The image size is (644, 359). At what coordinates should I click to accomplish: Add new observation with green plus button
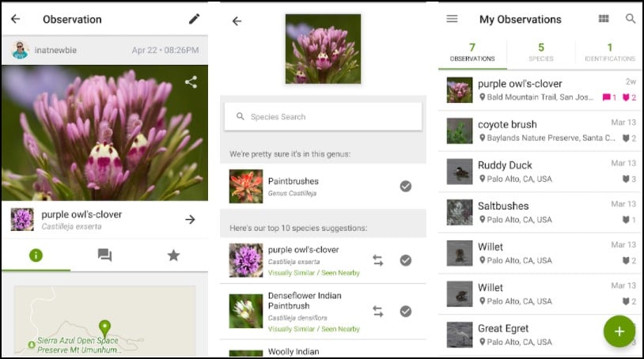pos(619,331)
